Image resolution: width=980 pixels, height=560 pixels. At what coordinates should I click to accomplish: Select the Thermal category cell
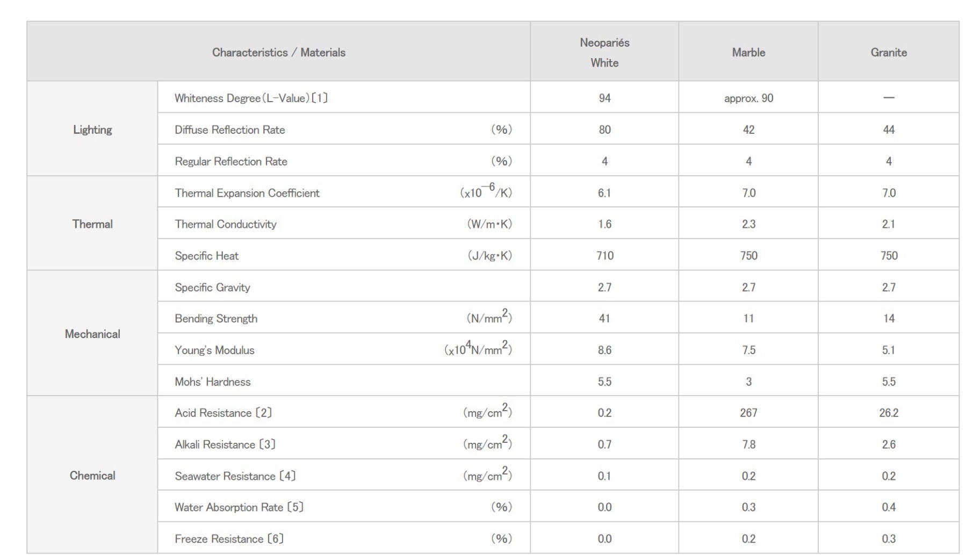[x=92, y=224]
